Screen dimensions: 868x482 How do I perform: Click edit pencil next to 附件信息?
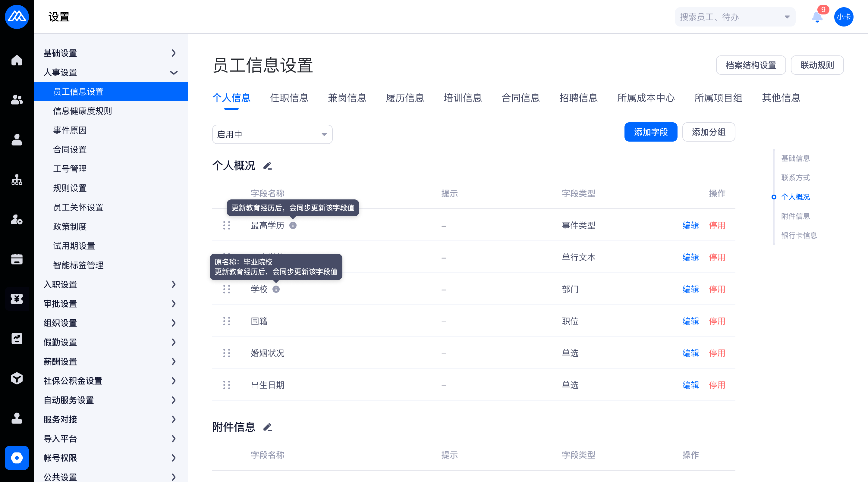(x=268, y=427)
